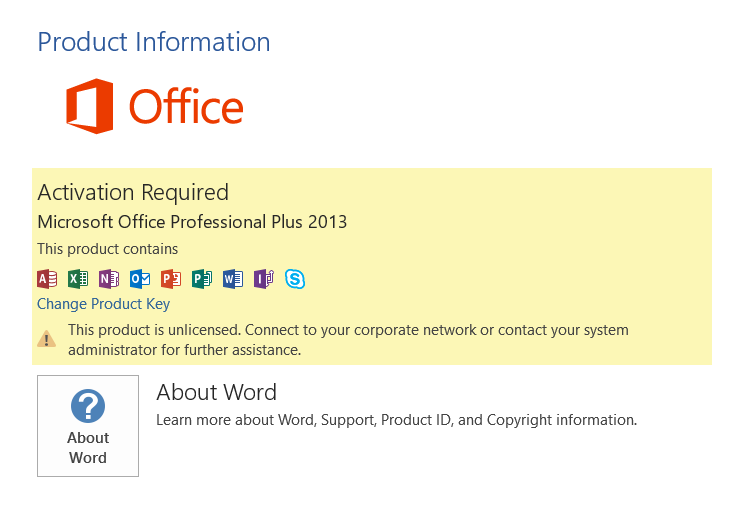
Task: Click the Excel app icon
Action: point(78,279)
